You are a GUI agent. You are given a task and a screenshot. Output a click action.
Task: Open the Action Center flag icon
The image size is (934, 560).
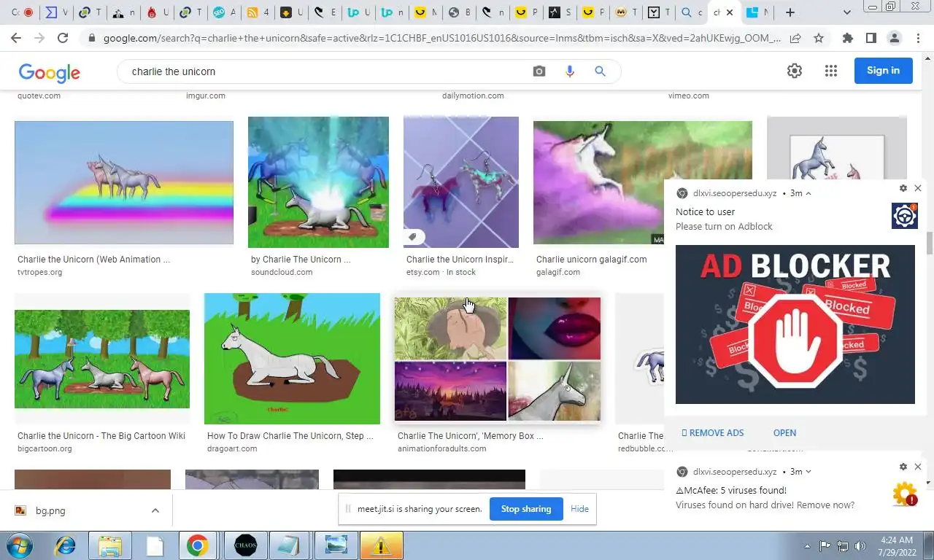[x=825, y=545]
